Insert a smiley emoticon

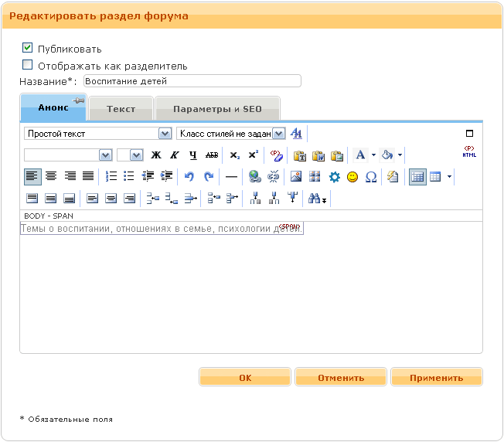click(352, 177)
